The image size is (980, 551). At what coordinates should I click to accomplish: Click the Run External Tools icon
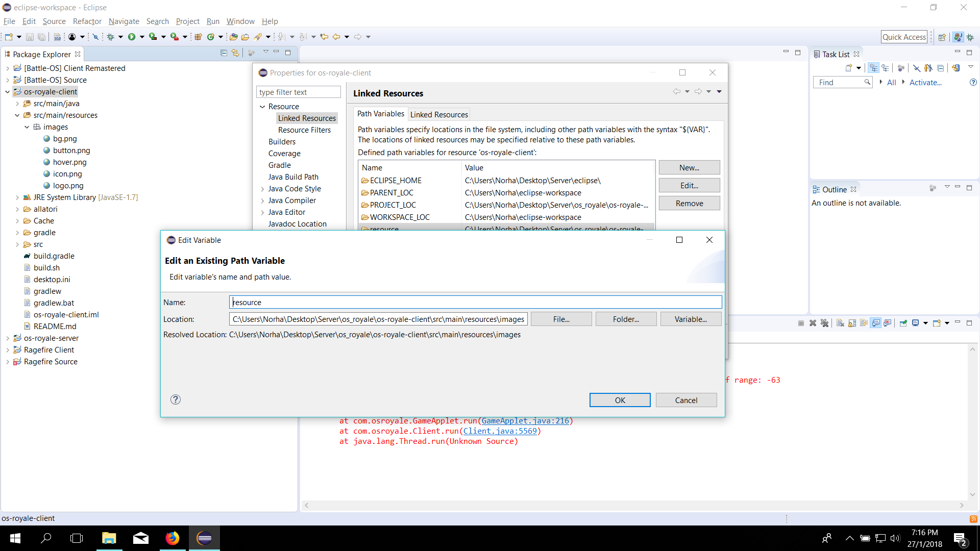174,37
